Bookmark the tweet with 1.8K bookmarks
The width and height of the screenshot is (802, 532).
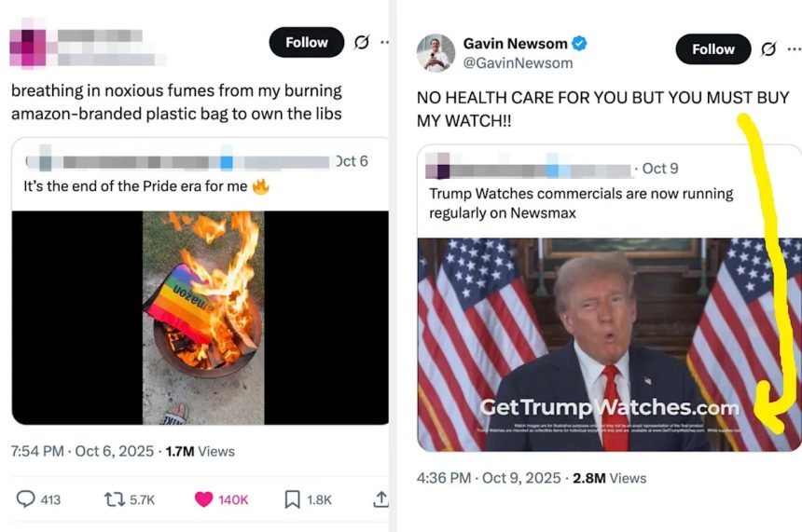pos(308,499)
